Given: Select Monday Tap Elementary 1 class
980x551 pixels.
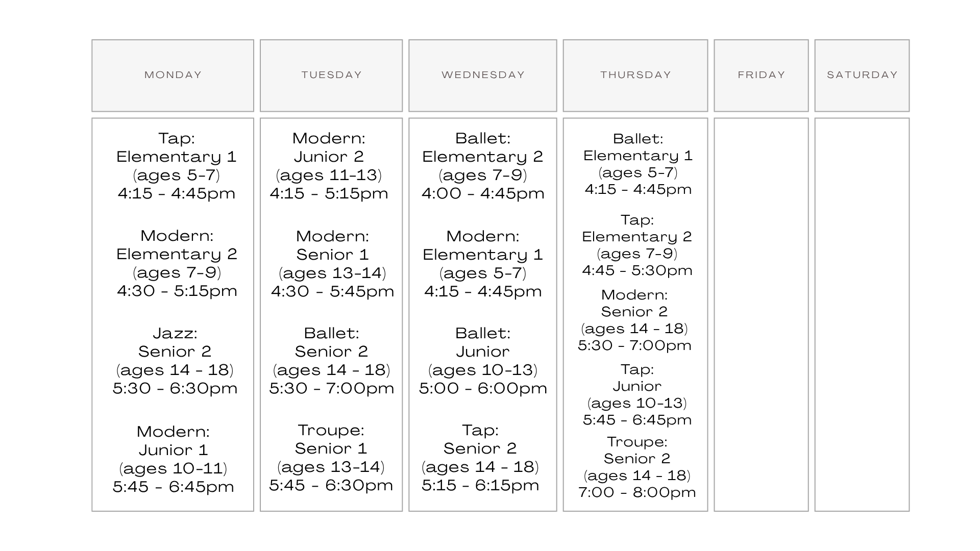Looking at the screenshot, I should click(177, 166).
